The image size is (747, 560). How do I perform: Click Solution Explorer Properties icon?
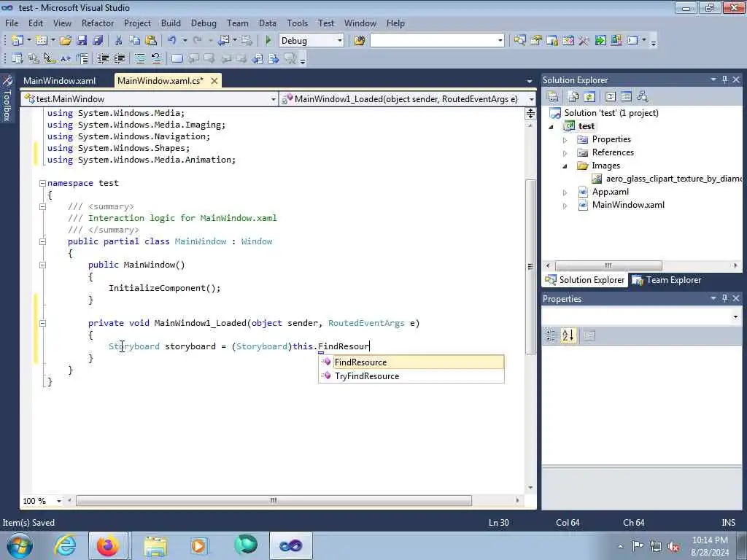coord(553,97)
